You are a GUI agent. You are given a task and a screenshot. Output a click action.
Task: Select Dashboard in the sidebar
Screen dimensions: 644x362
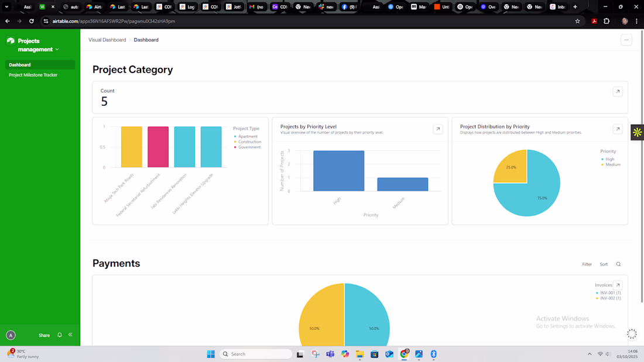click(x=40, y=65)
